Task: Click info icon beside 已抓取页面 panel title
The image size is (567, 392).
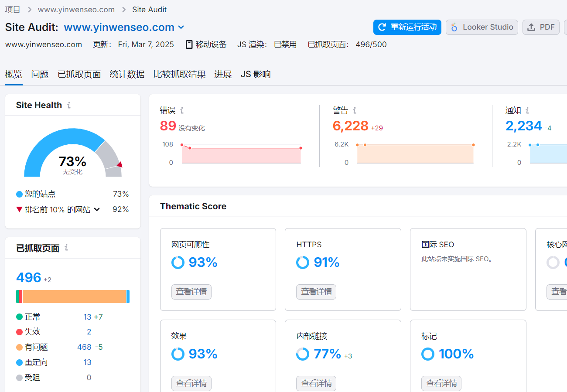Action: coord(66,248)
